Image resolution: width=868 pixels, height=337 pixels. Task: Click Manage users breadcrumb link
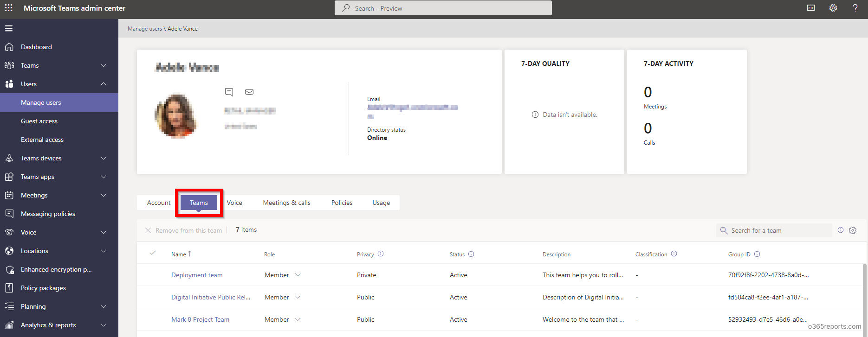pos(145,29)
